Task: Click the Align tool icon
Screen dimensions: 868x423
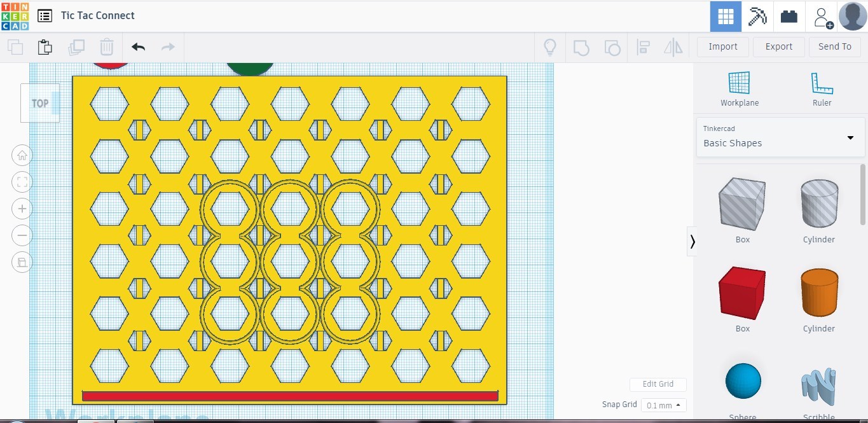Action: coord(643,46)
